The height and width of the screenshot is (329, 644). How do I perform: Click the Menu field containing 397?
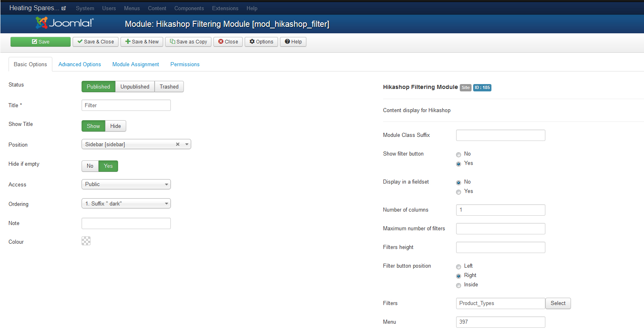tap(501, 322)
